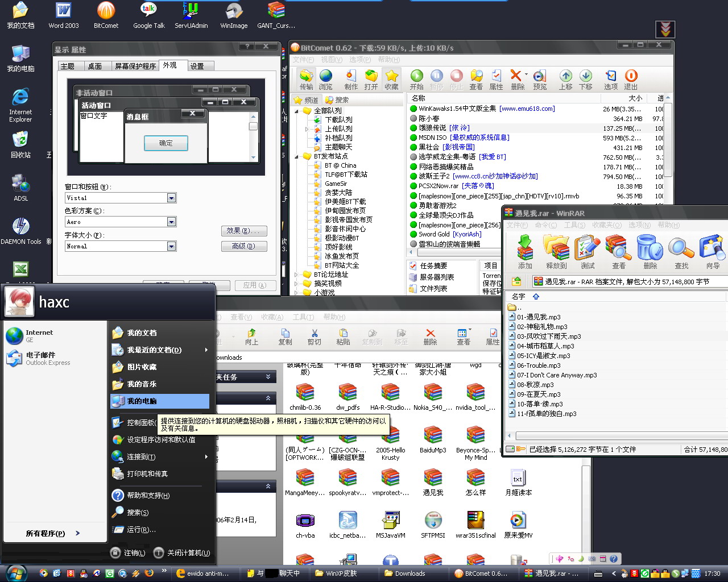Image resolution: width=728 pixels, height=582 pixels.
Task: Open 属性 properties icon in BitComet toolbar
Action: [496, 80]
